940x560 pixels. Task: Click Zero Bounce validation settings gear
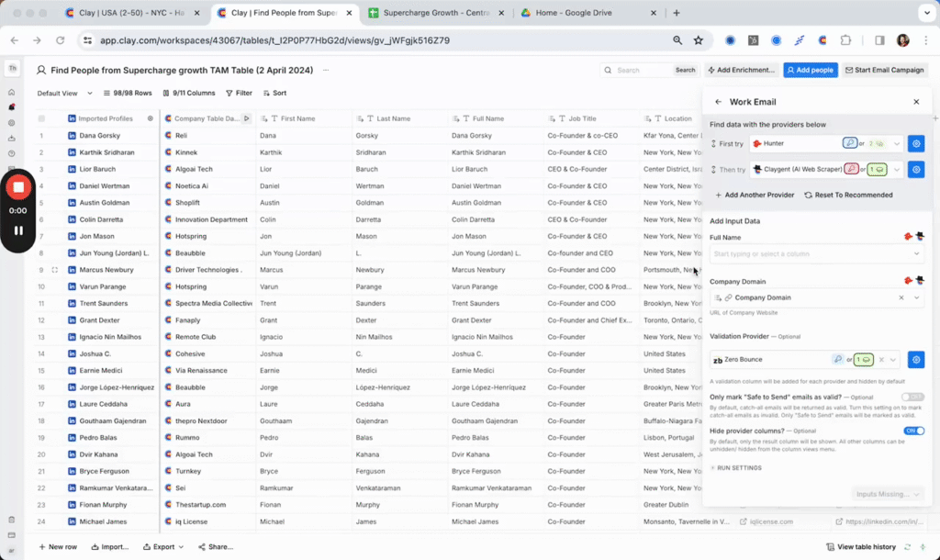pos(915,360)
